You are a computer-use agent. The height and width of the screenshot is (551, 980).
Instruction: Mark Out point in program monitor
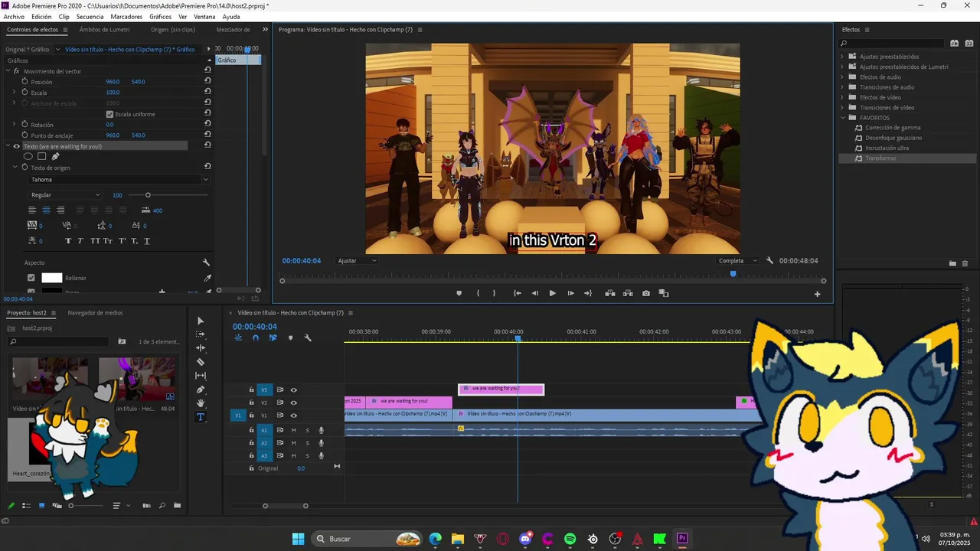click(x=494, y=293)
